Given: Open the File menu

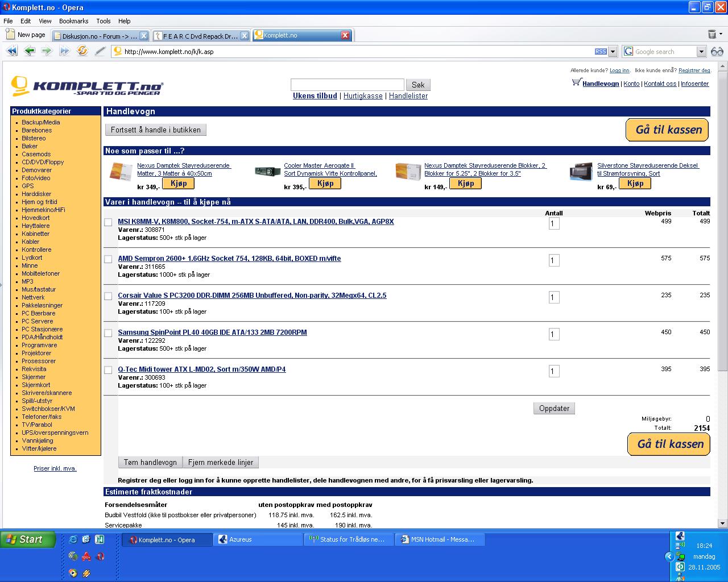Looking at the screenshot, I should tap(8, 21).
